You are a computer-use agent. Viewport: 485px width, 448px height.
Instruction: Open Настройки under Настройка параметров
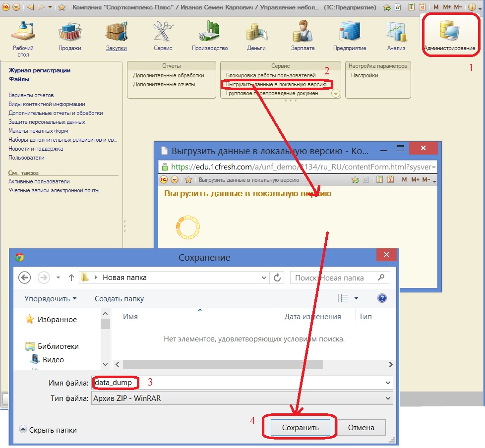coord(364,75)
